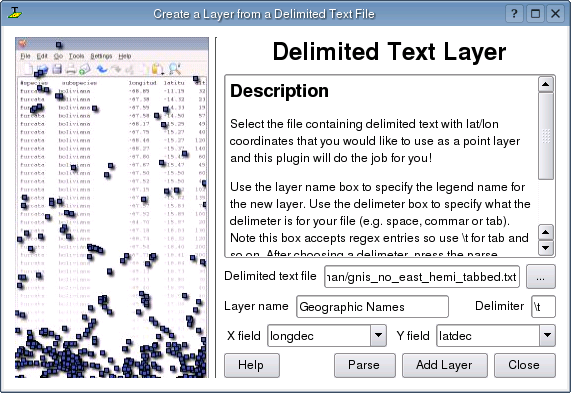Viewport: 571px width, 393px height.
Task: Click the Parse button
Action: point(365,365)
